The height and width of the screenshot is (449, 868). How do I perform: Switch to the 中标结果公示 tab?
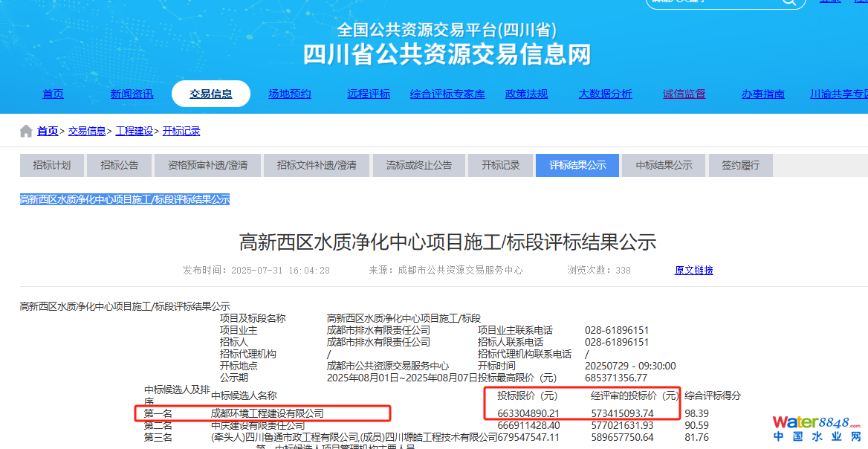tap(664, 165)
